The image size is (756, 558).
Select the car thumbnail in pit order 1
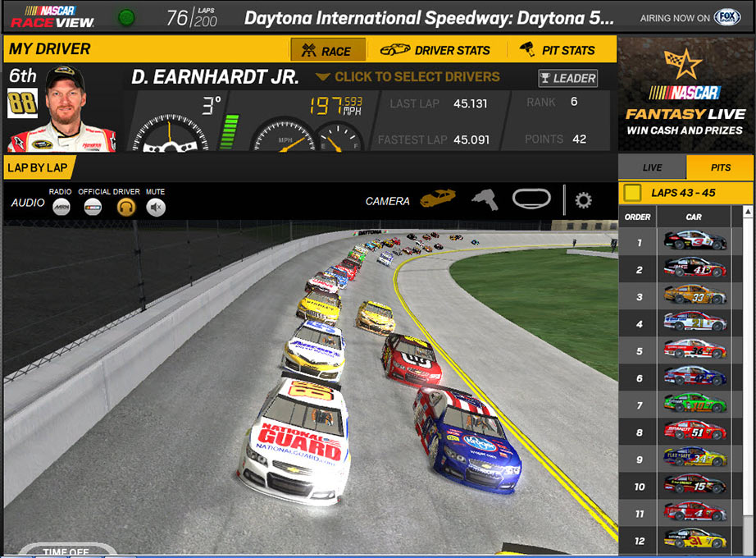point(694,242)
